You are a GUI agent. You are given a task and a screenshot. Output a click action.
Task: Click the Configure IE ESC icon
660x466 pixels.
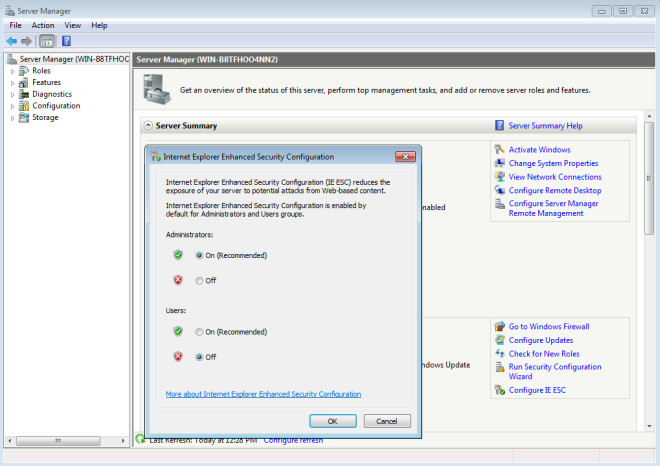(x=500, y=390)
